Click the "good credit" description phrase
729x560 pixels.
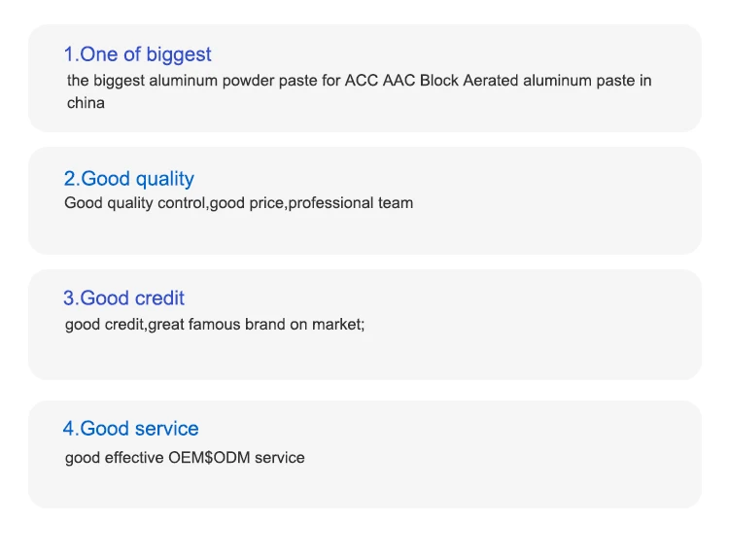click(x=104, y=325)
